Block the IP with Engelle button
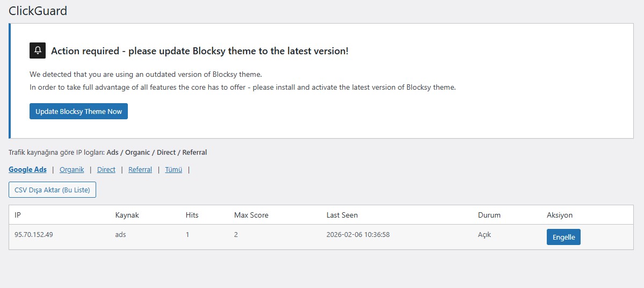The width and height of the screenshot is (644, 288). click(x=563, y=237)
